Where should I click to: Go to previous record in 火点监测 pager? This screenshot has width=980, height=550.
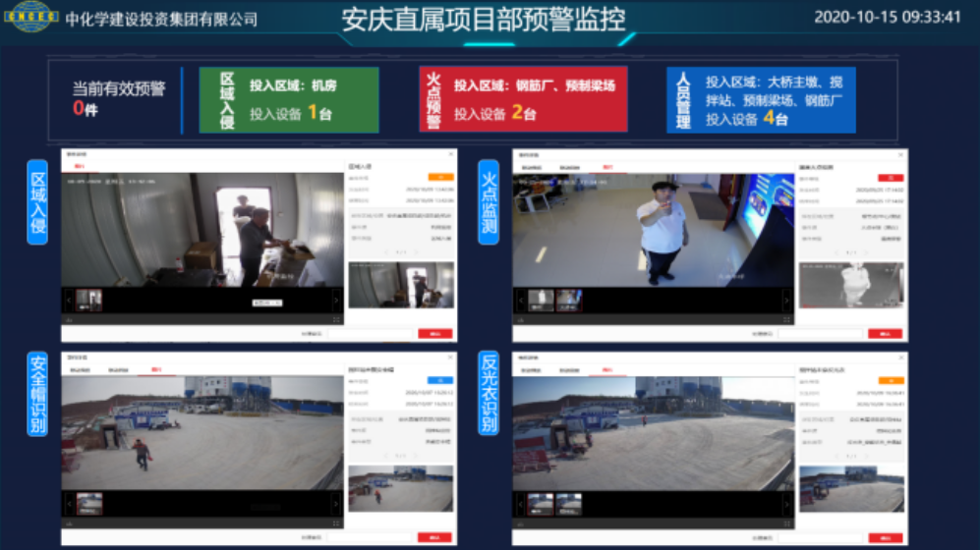click(836, 252)
